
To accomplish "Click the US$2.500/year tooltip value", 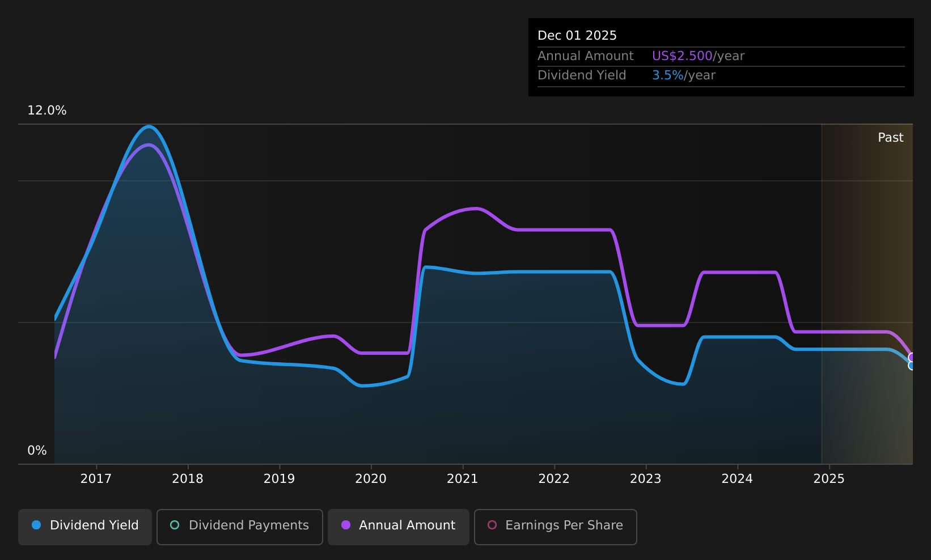I will 699,56.
